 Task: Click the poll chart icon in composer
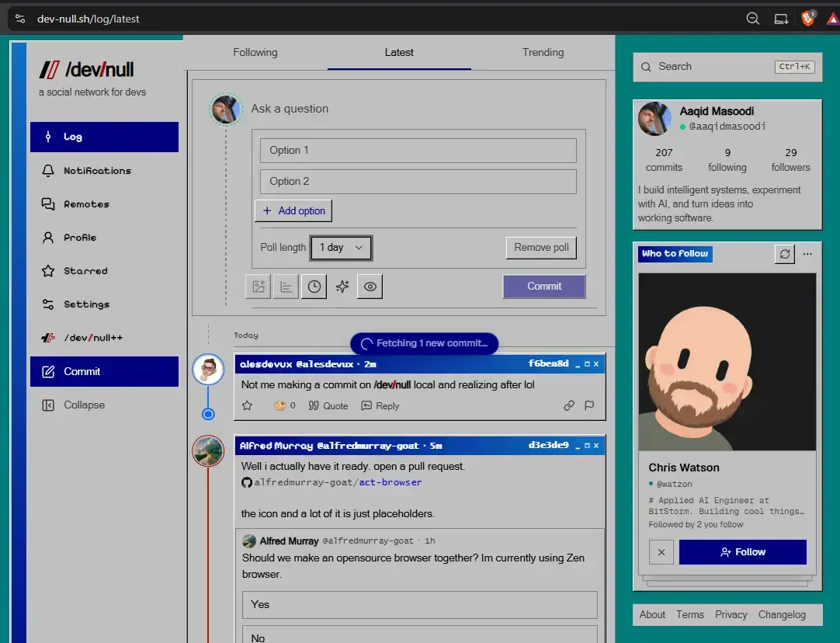(x=286, y=287)
